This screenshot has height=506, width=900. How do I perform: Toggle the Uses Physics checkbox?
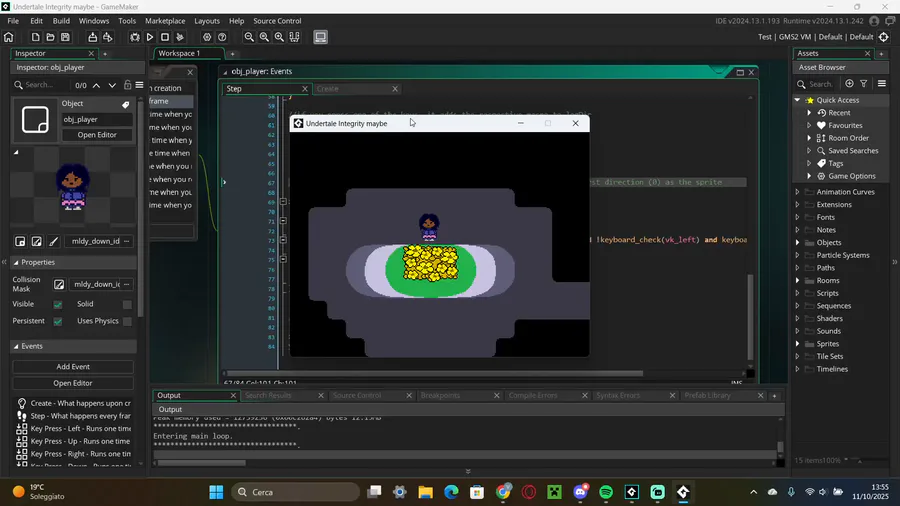[x=127, y=321]
